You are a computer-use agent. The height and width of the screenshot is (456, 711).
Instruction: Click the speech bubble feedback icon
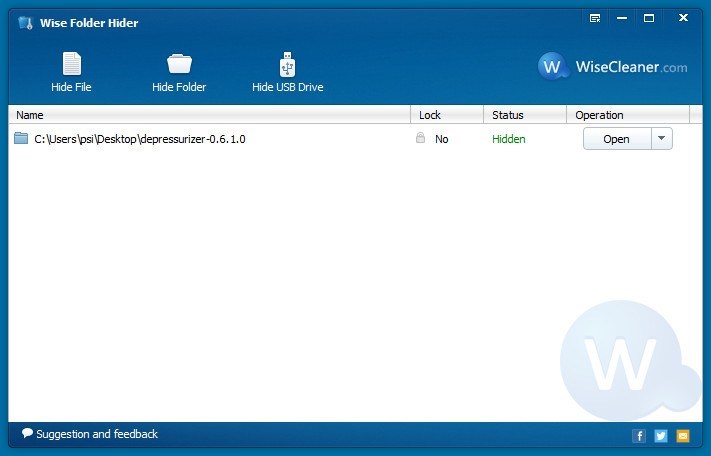[27, 433]
